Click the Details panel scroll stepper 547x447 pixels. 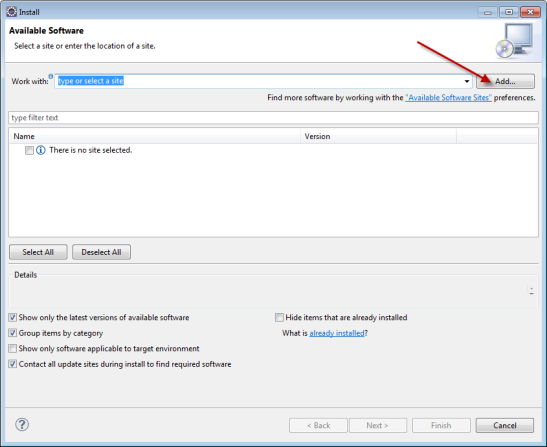(531, 291)
